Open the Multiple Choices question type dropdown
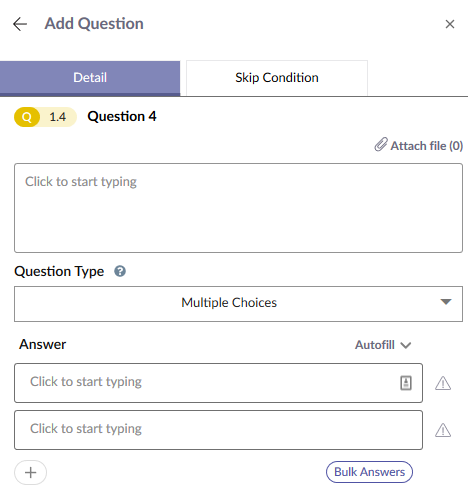This screenshot has height=494, width=468. coord(238,304)
